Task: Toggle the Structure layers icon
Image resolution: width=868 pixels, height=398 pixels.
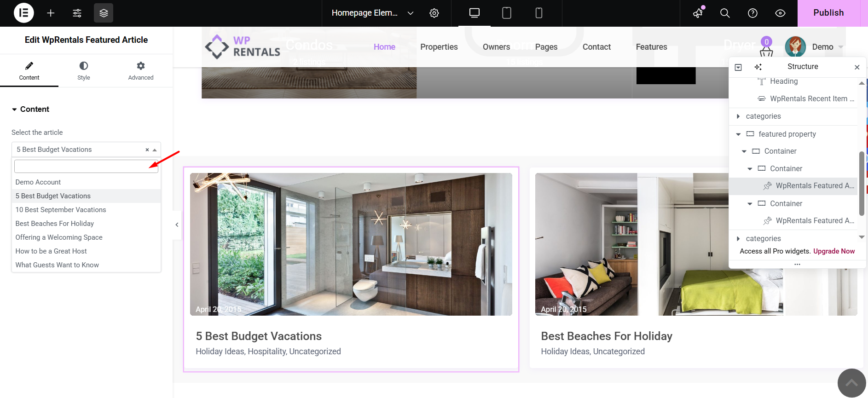Action: point(104,13)
